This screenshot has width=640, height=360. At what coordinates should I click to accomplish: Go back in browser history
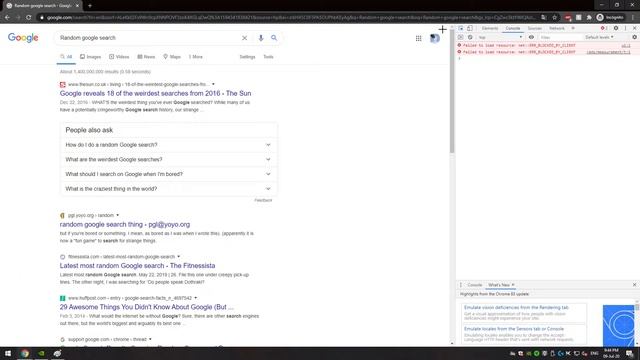pyautogui.click(x=7, y=18)
